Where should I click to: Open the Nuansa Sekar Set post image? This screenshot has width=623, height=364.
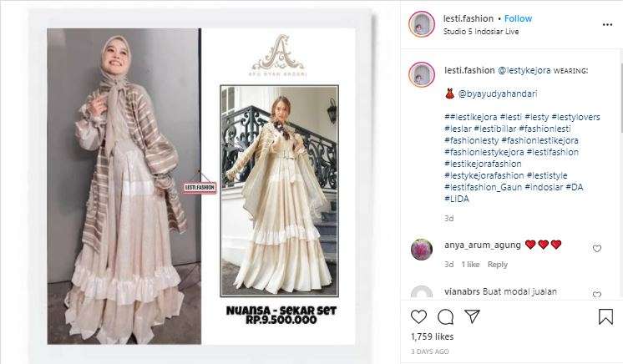pyautogui.click(x=201, y=186)
